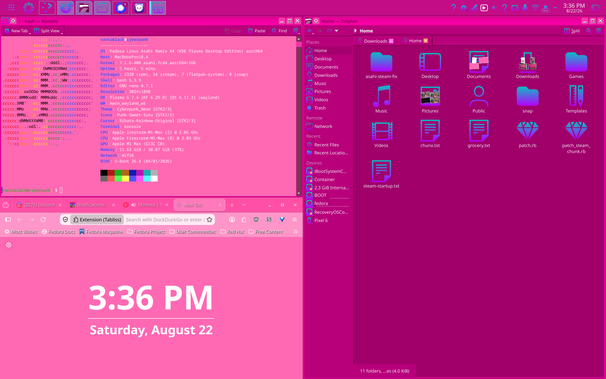Select the snap folder icon

pyautogui.click(x=528, y=96)
